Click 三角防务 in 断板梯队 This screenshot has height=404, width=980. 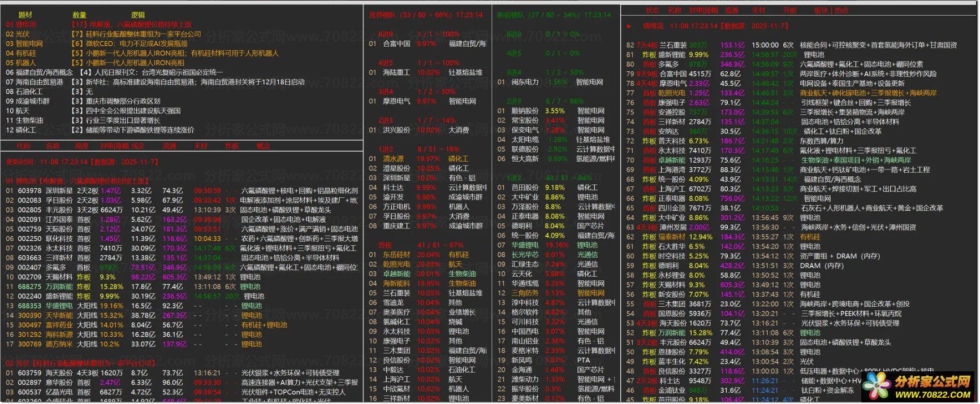(x=525, y=294)
